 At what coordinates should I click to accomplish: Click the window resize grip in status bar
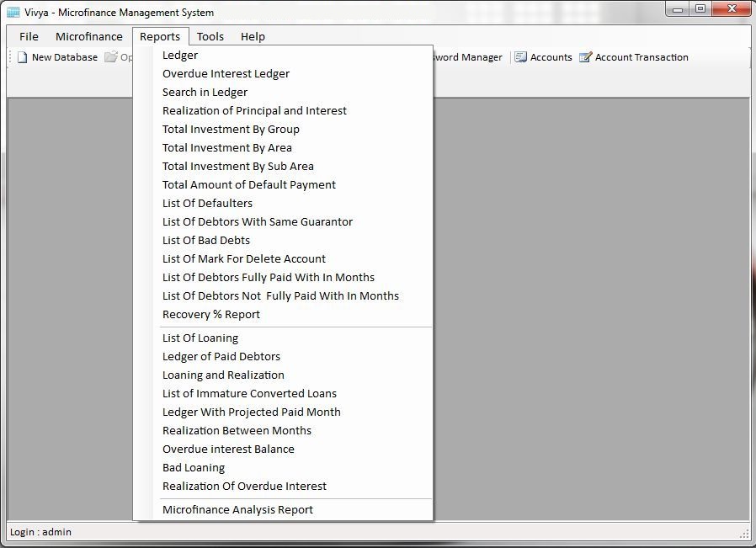[744, 533]
